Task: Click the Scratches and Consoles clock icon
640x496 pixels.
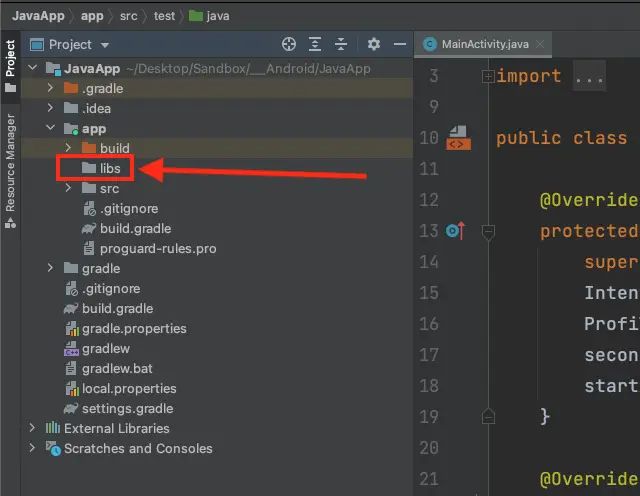Action: [53, 448]
